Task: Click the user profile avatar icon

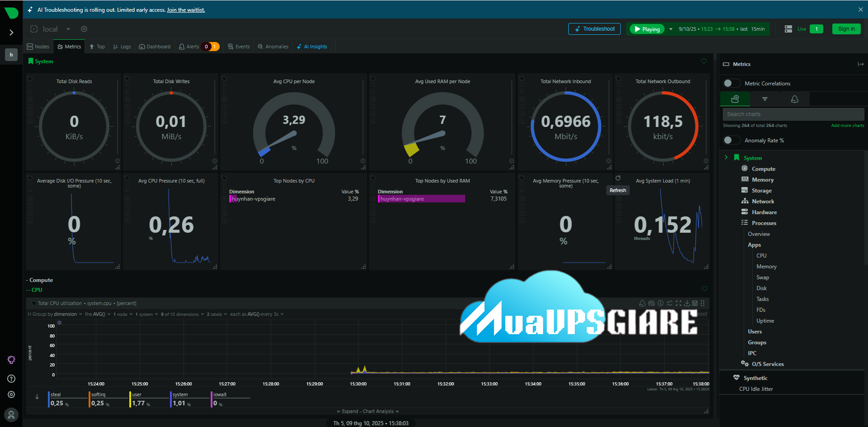Action: tap(11, 414)
